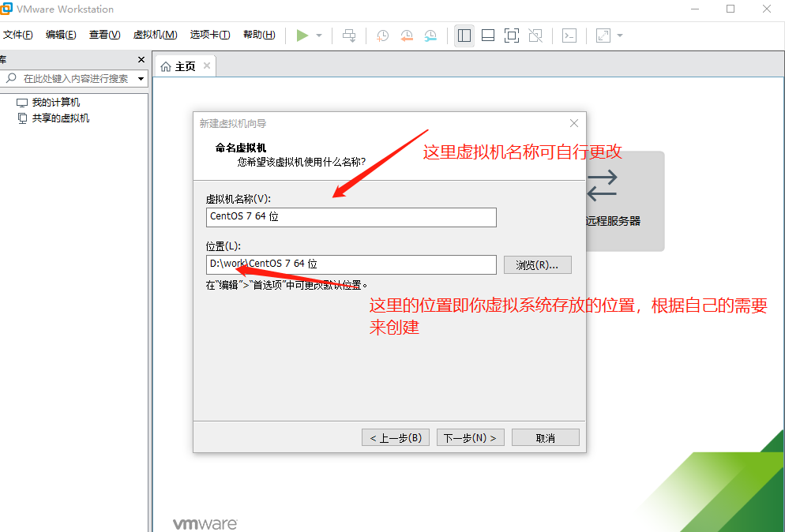Viewport: 785px width, 532px height.
Task: Open the snapshot manager icon
Action: [430, 36]
